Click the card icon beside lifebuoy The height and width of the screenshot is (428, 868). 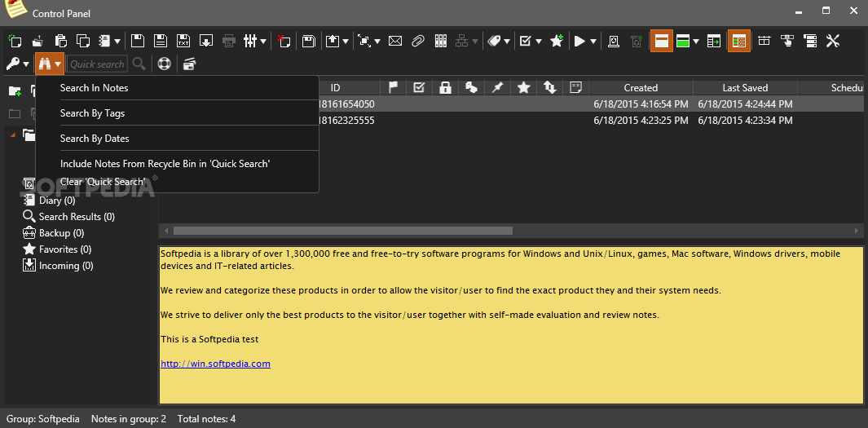click(190, 64)
